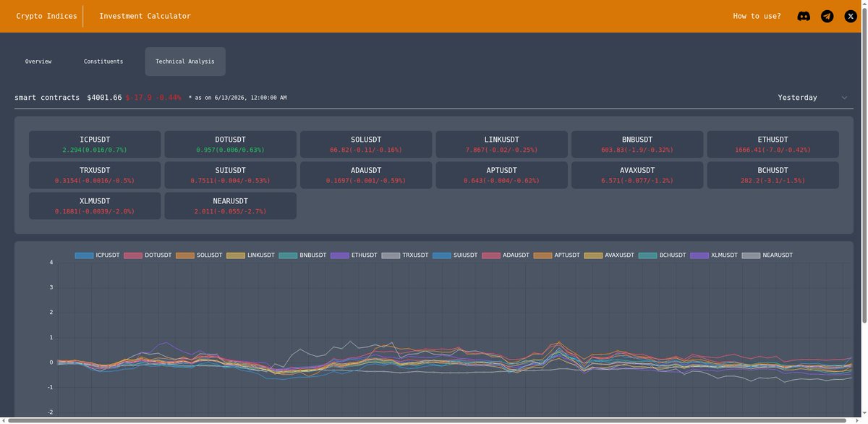868x424 pixels.
Task: Toggle BCHUSDT series in chart legend
Action: 662,255
